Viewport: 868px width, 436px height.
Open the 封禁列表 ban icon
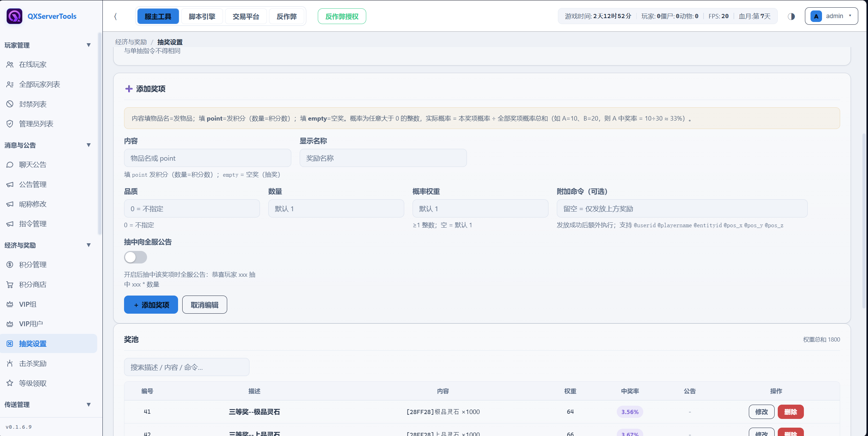10,104
